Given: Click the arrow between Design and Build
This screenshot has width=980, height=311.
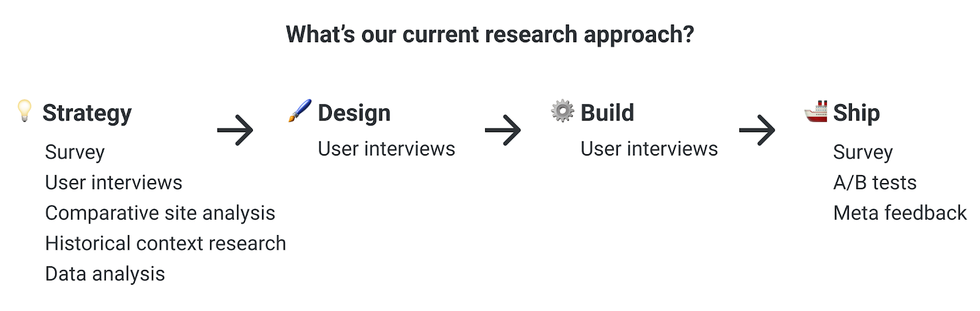Looking at the screenshot, I should pyautogui.click(x=503, y=130).
